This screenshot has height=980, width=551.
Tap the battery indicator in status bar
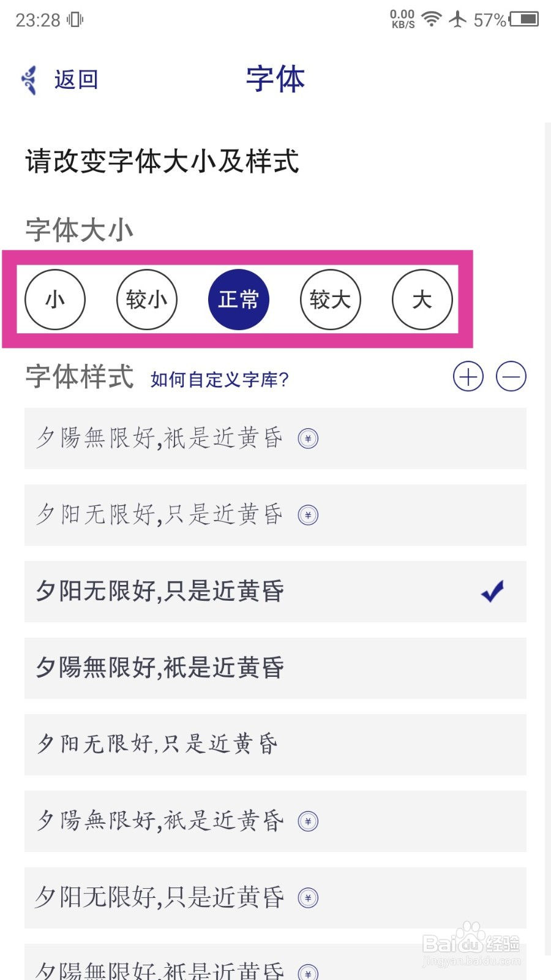[x=524, y=20]
